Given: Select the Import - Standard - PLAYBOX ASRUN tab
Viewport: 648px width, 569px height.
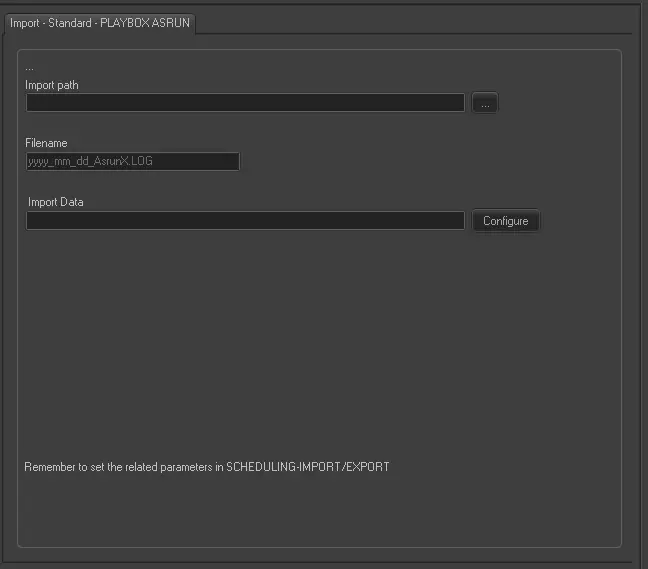Looking at the screenshot, I should (x=99, y=23).
